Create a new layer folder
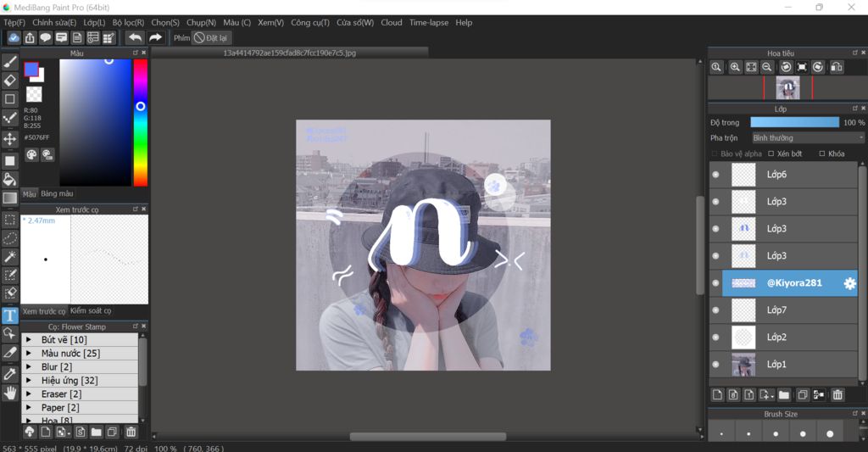868x452 pixels. coord(784,394)
